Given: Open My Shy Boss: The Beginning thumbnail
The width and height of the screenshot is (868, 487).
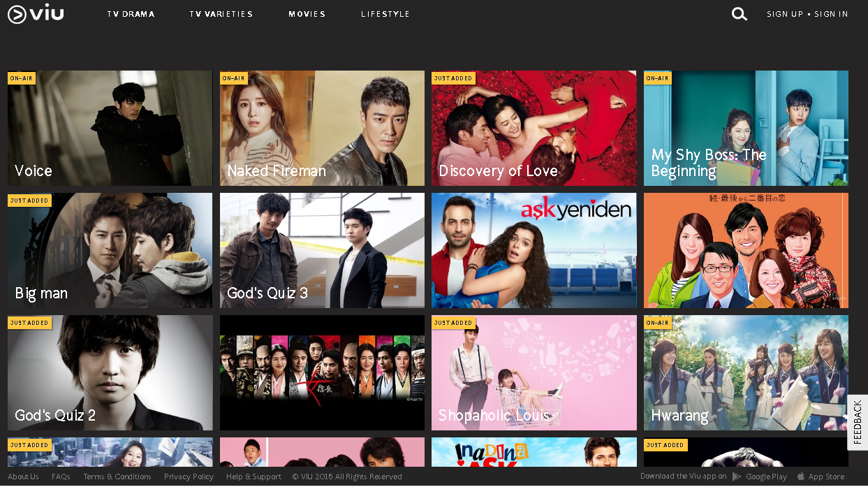Looking at the screenshot, I should [746, 128].
